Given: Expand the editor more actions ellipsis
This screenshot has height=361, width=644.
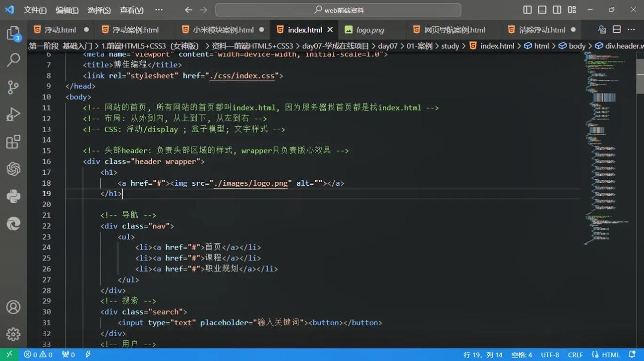Looking at the screenshot, I should 631,30.
